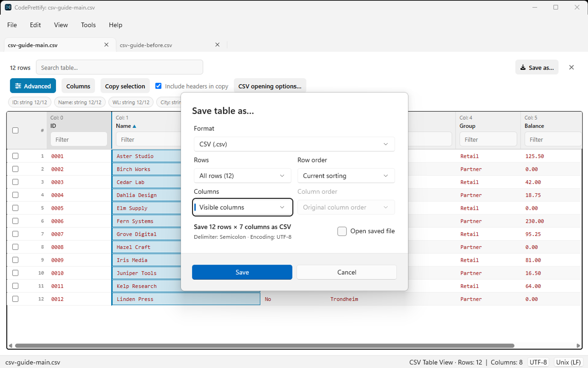Check the row 1 checkbox for 0001

15,156
